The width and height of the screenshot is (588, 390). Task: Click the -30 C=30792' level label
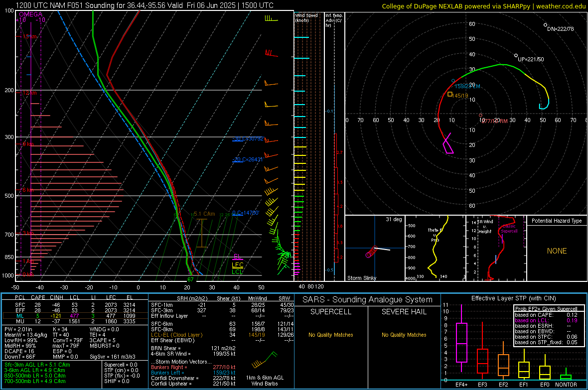pyautogui.click(x=248, y=139)
